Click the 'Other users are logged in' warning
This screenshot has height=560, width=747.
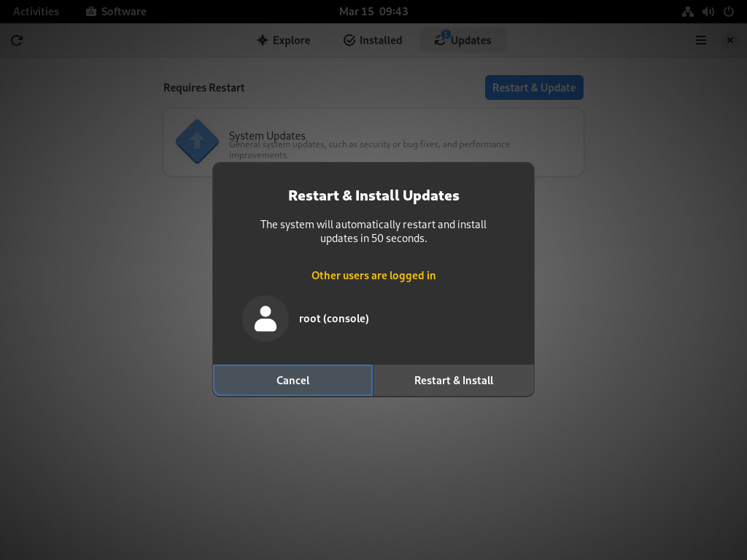click(373, 275)
